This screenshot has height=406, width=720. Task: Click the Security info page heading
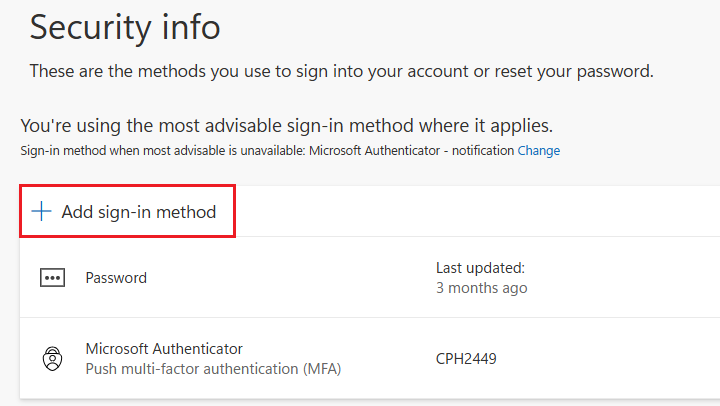point(125,28)
